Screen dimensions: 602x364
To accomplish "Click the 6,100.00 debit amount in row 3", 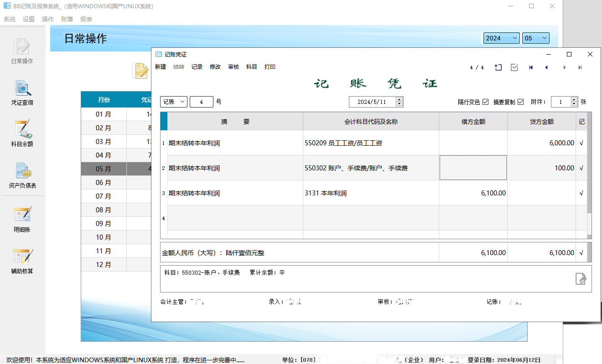I will click(x=473, y=193).
